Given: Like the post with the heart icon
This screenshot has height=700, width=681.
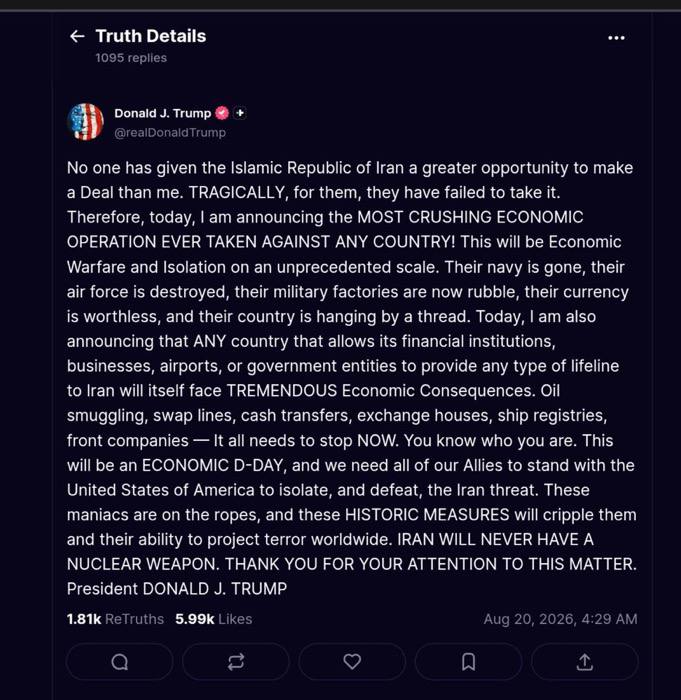Looking at the screenshot, I should coord(352,662).
